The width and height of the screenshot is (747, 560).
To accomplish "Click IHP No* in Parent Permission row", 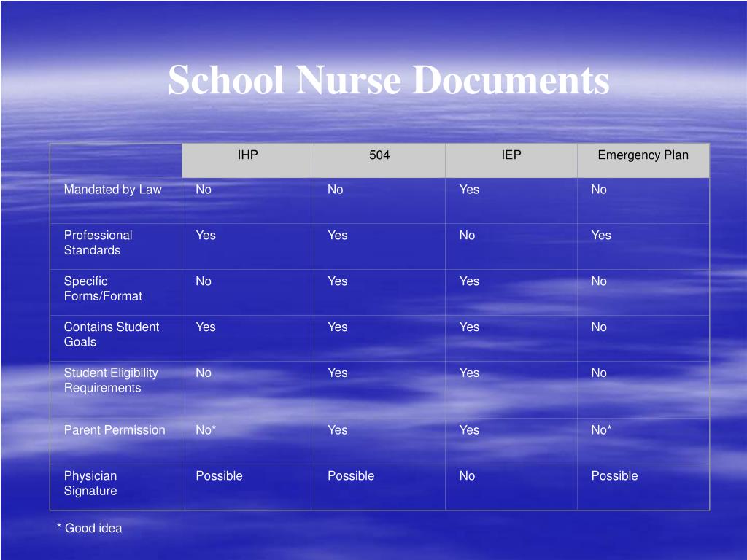I will [x=206, y=430].
